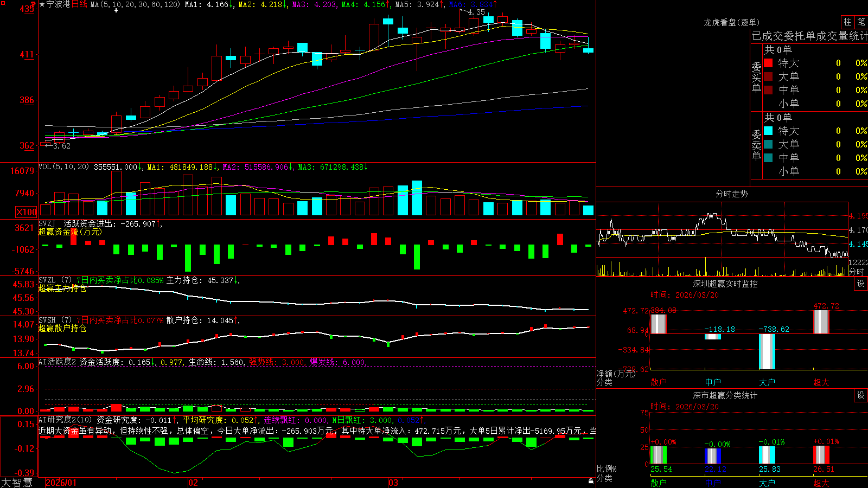Viewport: 868px width, 488px height.
Task: Click the SVZL (7) indicator label
Action: (55, 280)
